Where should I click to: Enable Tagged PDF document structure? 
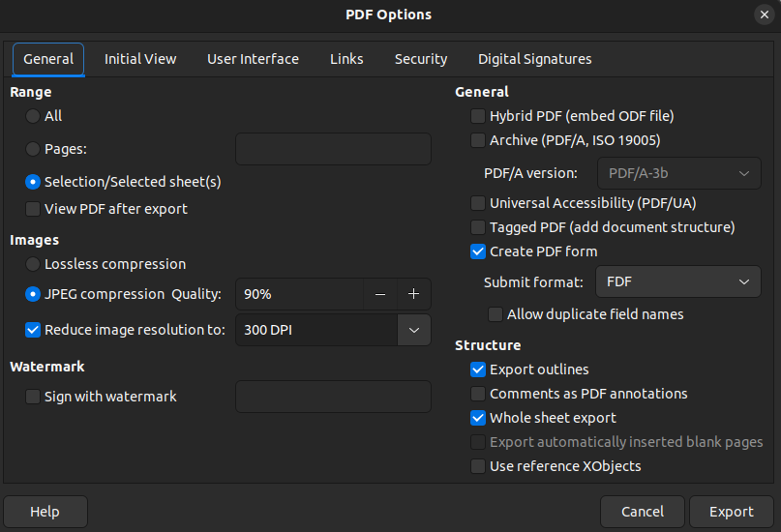click(478, 227)
